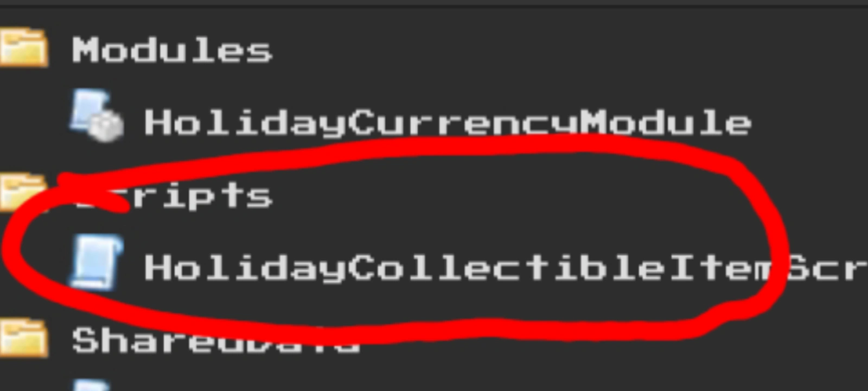Click the HolidayCollectibleItemScript script icon
868x391 pixels.
pos(95,262)
